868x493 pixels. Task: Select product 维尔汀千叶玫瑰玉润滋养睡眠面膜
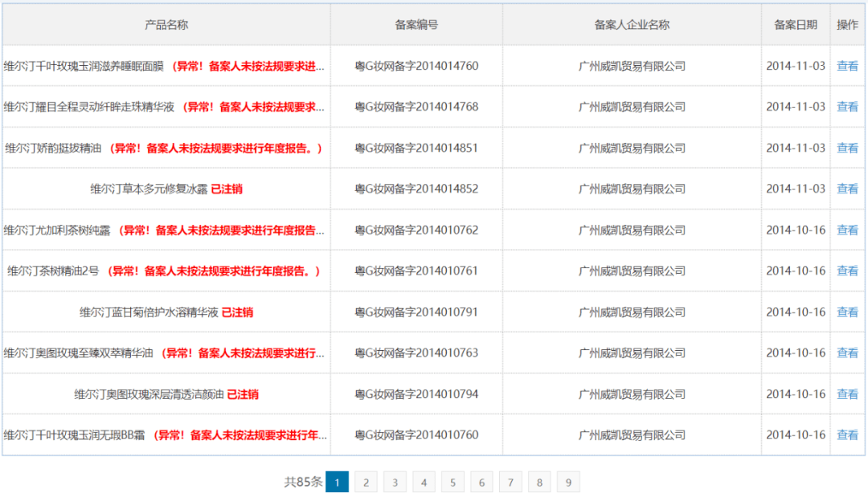click(84, 66)
